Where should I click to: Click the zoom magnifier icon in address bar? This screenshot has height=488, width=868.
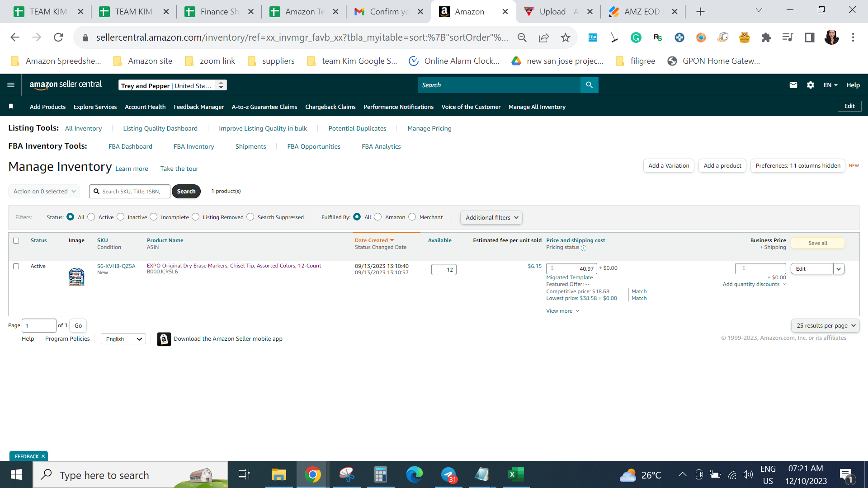pos(522,38)
